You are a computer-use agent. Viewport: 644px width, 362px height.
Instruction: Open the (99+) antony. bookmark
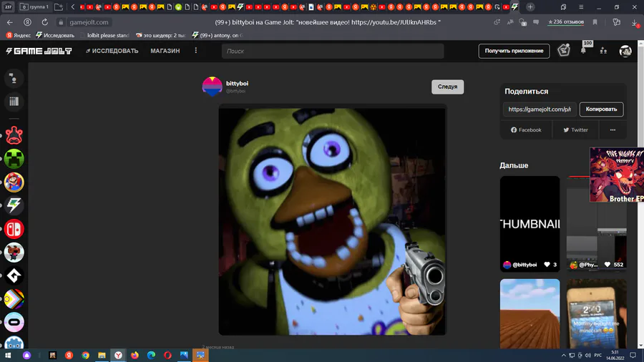(218, 35)
